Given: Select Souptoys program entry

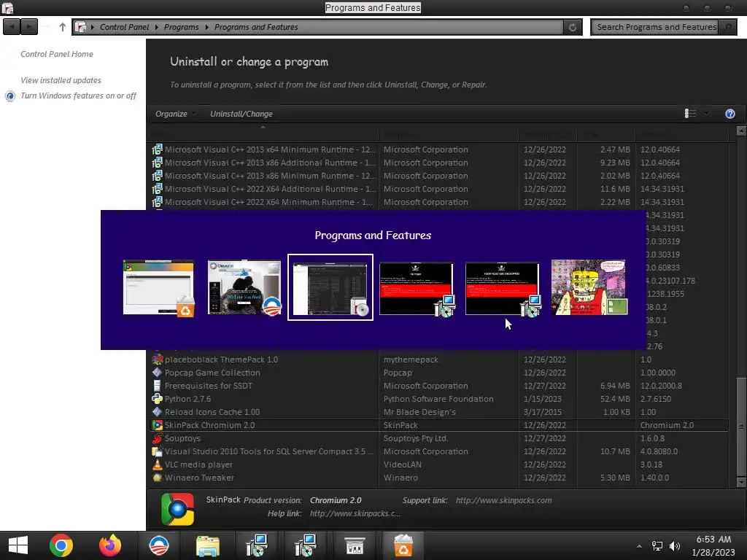Looking at the screenshot, I should point(439,438).
